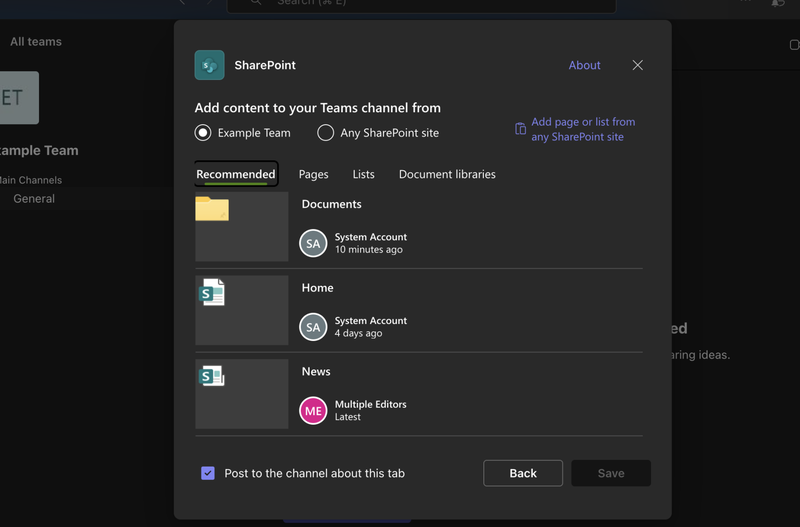The image size is (800, 527).
Task: Click the clipboard icon beside Add page link
Action: point(520,129)
